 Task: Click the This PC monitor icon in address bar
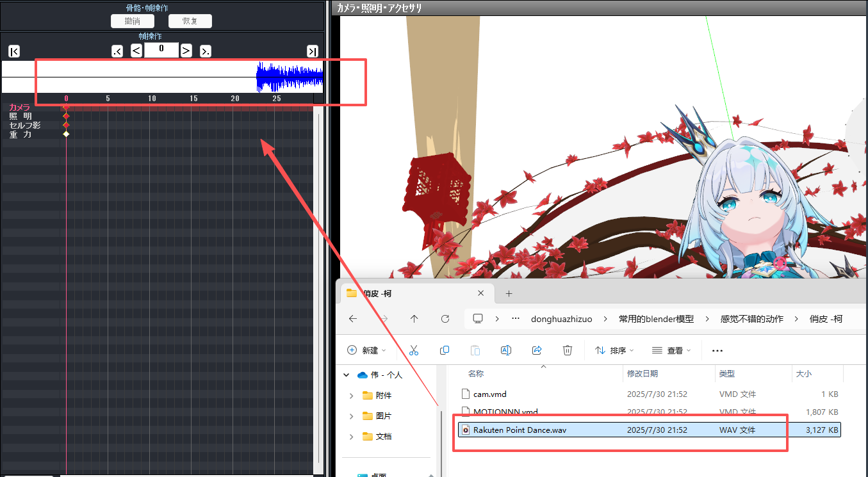pos(477,319)
